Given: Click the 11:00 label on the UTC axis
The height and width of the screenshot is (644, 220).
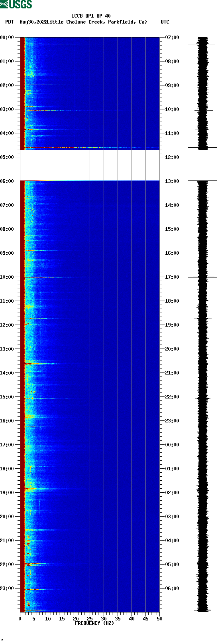Looking at the screenshot, I should (x=172, y=133).
